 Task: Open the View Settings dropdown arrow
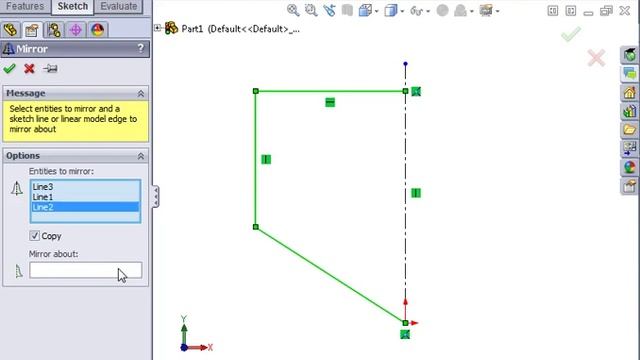498,11
